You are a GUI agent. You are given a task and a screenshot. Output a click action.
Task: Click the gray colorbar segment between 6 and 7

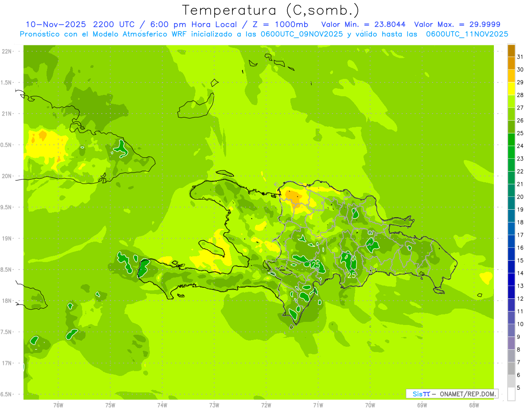(511, 368)
